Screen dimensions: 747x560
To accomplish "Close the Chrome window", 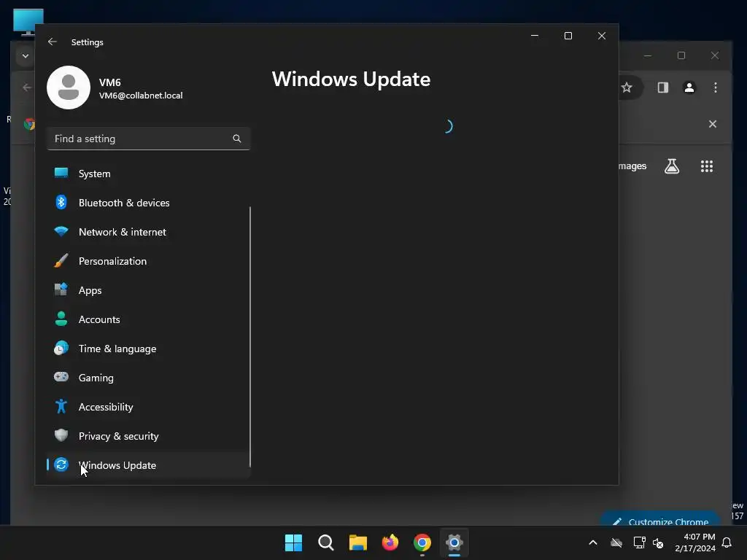I will coord(715,55).
